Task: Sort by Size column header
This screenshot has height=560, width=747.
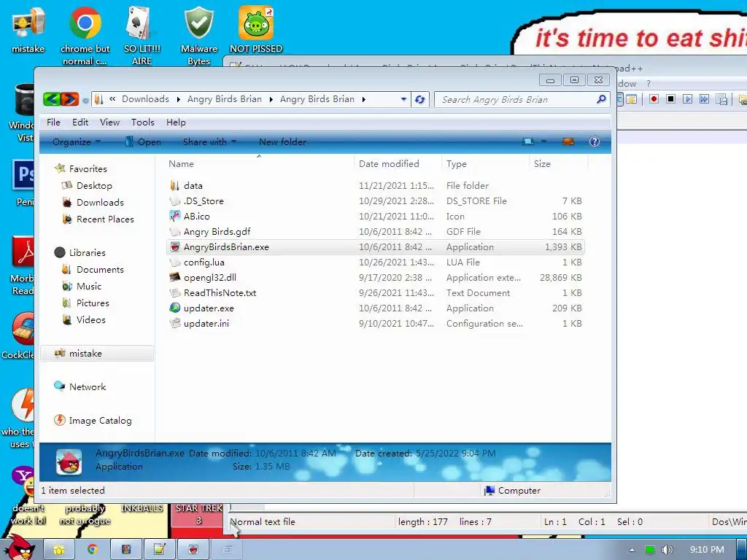Action: (558, 164)
